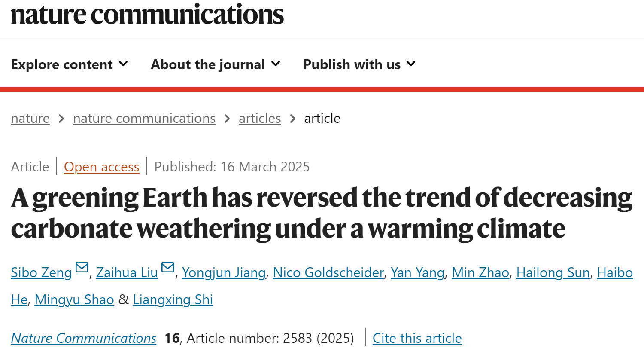Expand the Publish with us chevron

[x=411, y=64]
